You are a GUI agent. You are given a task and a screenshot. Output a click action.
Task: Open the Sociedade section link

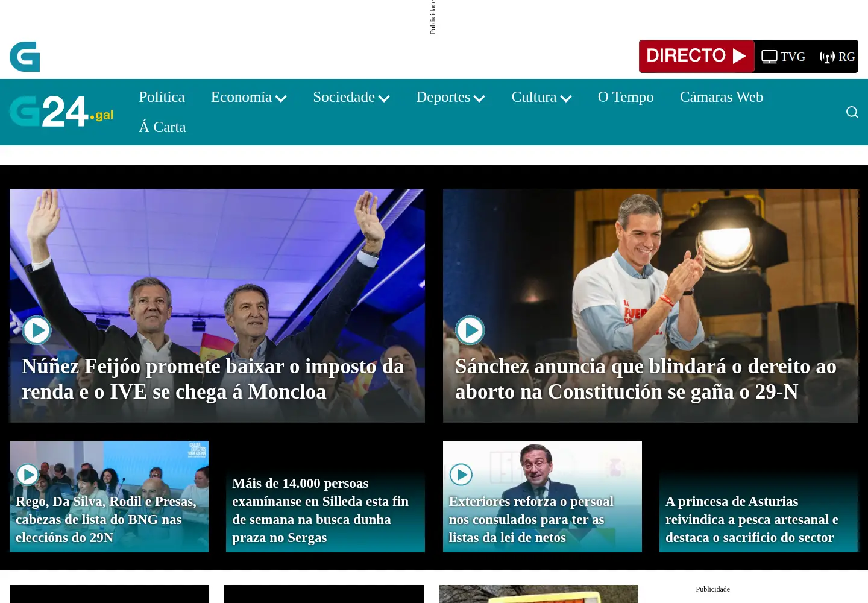(x=344, y=97)
